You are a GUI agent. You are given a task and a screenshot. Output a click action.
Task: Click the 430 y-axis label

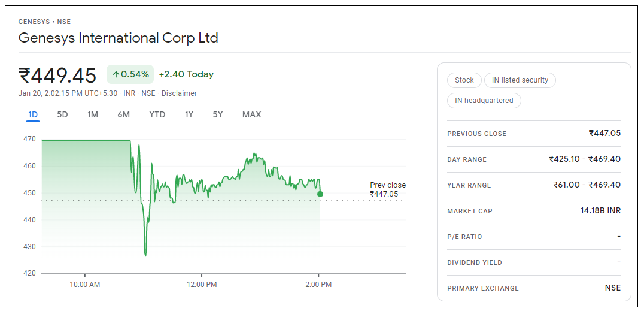(x=30, y=247)
